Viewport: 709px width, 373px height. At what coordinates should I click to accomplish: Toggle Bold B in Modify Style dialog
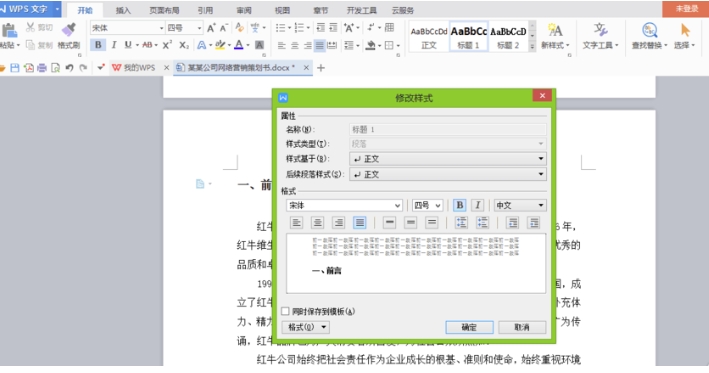pos(459,205)
